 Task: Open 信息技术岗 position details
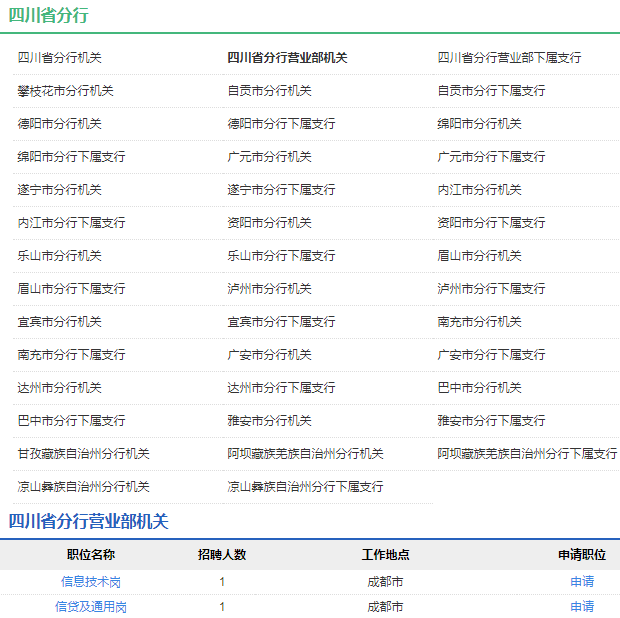tap(91, 581)
